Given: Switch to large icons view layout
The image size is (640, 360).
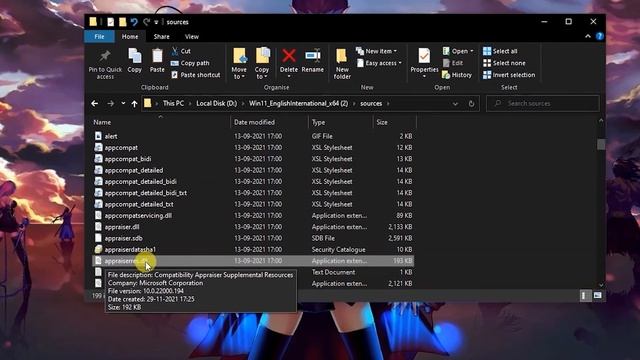Looking at the screenshot, I should tap(598, 296).
